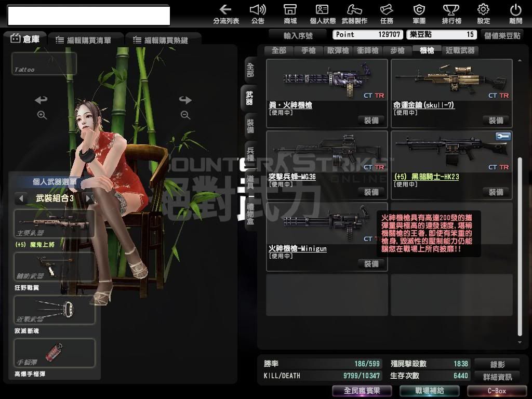Open the 戰場補給 battlefield supply
The width and height of the screenshot is (532, 399).
430,391
